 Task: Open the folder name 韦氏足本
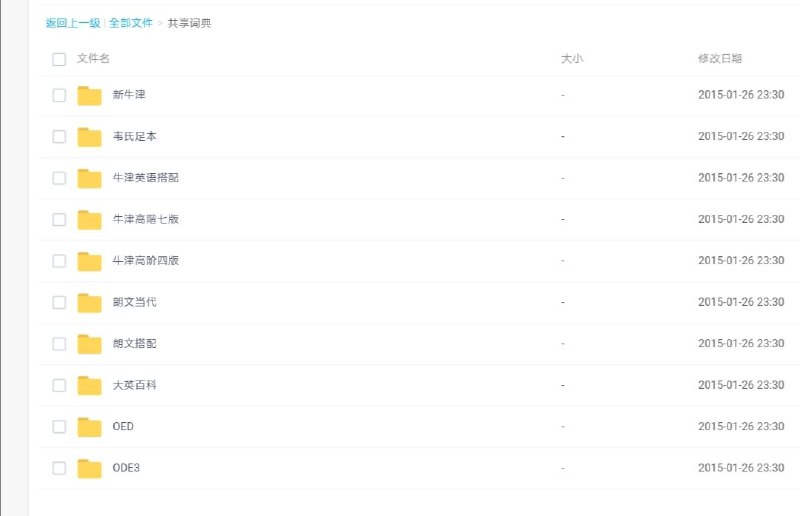point(135,136)
